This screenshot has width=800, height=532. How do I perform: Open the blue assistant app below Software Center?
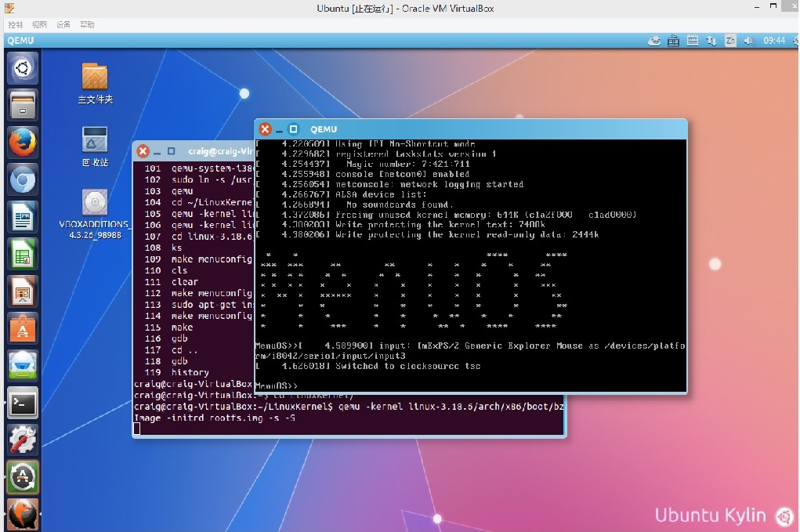[x=23, y=366]
